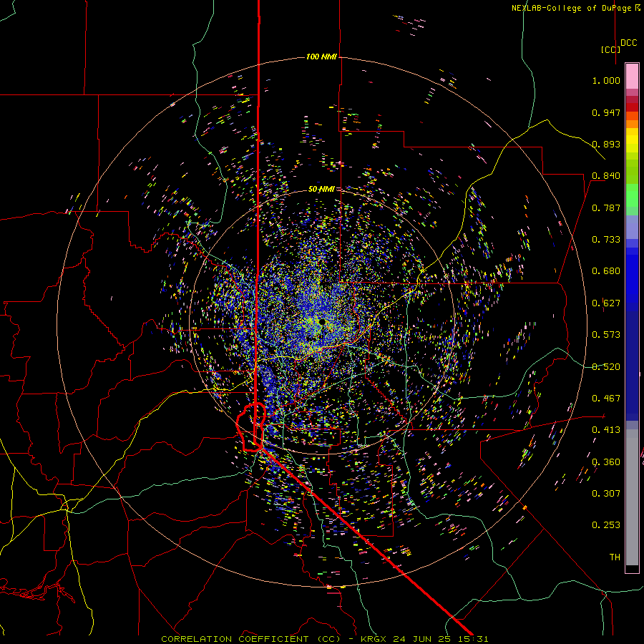Click the 1.000 value on the color scale
Screen dimensions: 644x644
tap(606, 80)
